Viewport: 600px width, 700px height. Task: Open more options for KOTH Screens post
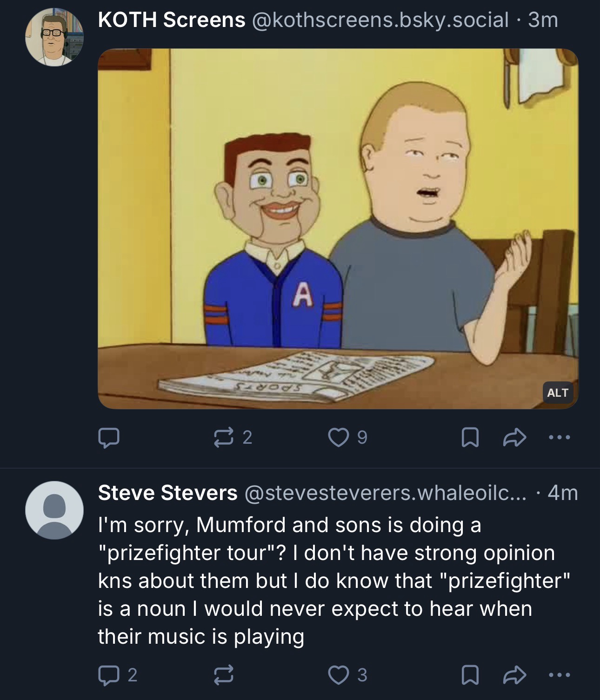click(x=559, y=437)
